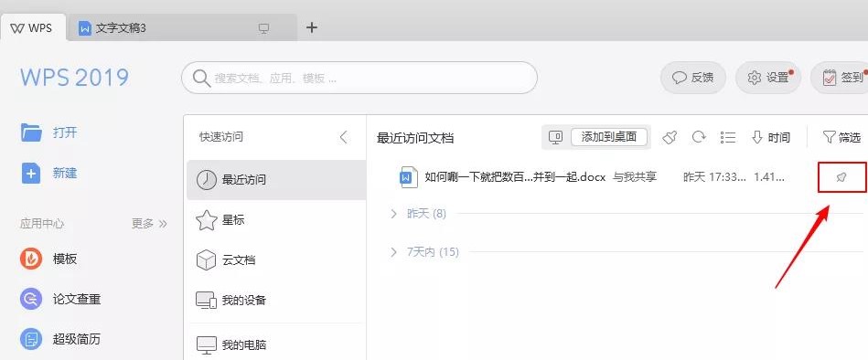
Task: Click 新建 to create a new document
Action: [65, 173]
